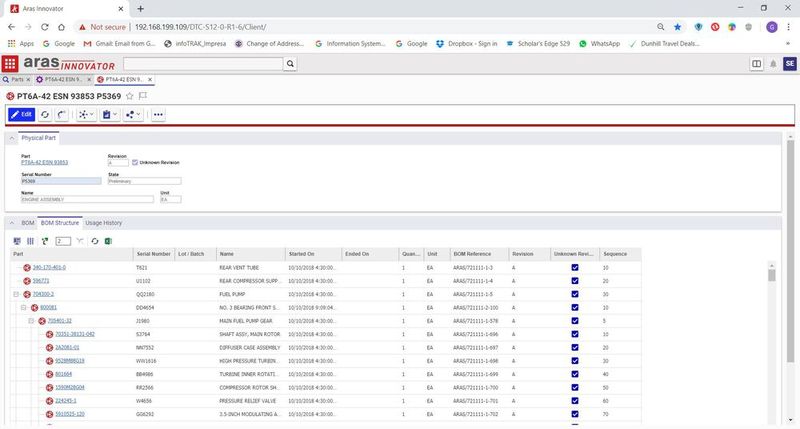Open the PT6A-42 ESN 93853 part link
The height and width of the screenshot is (429, 800).
click(x=44, y=162)
